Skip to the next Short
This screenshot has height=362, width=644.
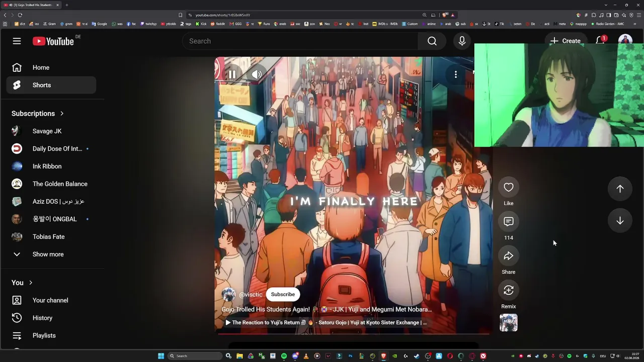click(x=620, y=221)
